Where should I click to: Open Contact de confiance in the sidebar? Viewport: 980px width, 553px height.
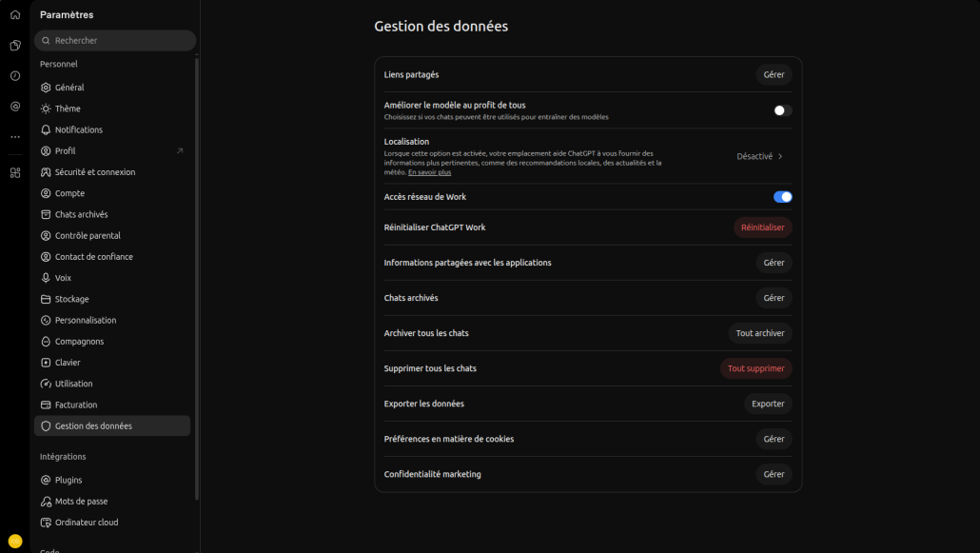click(x=112, y=257)
